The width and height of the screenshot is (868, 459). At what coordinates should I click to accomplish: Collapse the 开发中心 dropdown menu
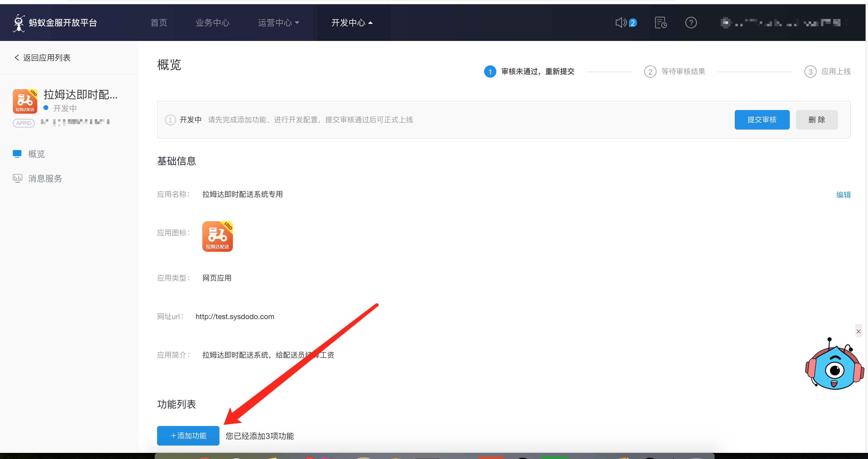point(352,23)
